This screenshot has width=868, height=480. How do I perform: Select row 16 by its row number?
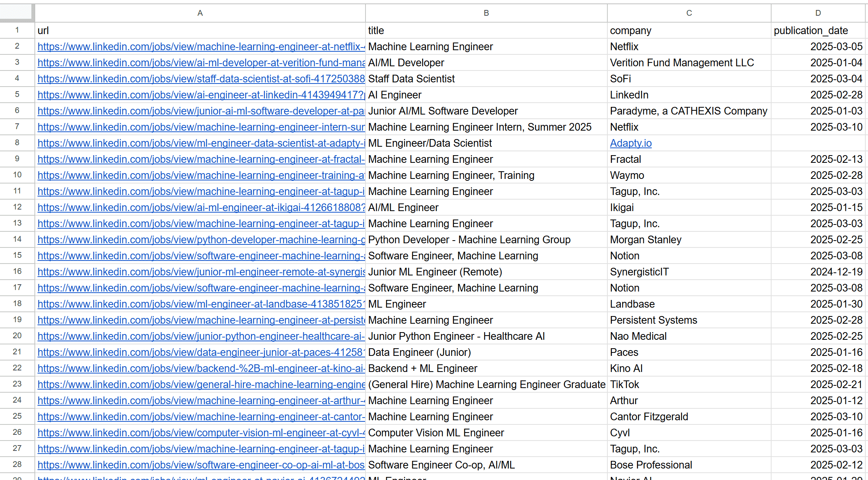click(x=17, y=272)
